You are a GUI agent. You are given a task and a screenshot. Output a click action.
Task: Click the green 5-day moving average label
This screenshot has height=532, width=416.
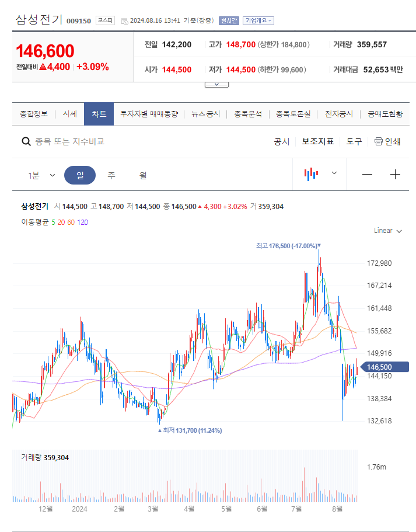tap(53, 222)
